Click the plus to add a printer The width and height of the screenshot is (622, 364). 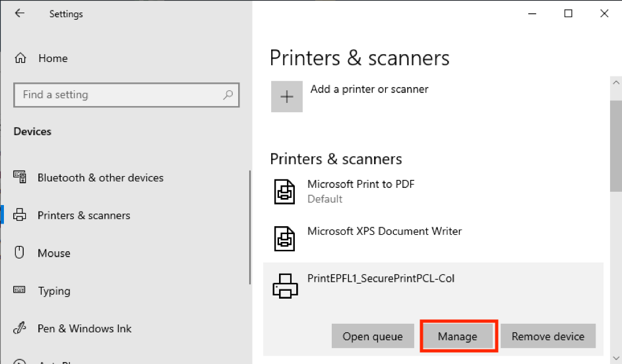[287, 96]
